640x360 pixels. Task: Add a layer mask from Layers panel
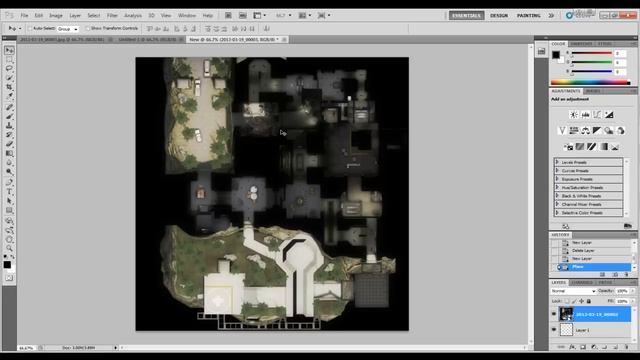tap(583, 347)
